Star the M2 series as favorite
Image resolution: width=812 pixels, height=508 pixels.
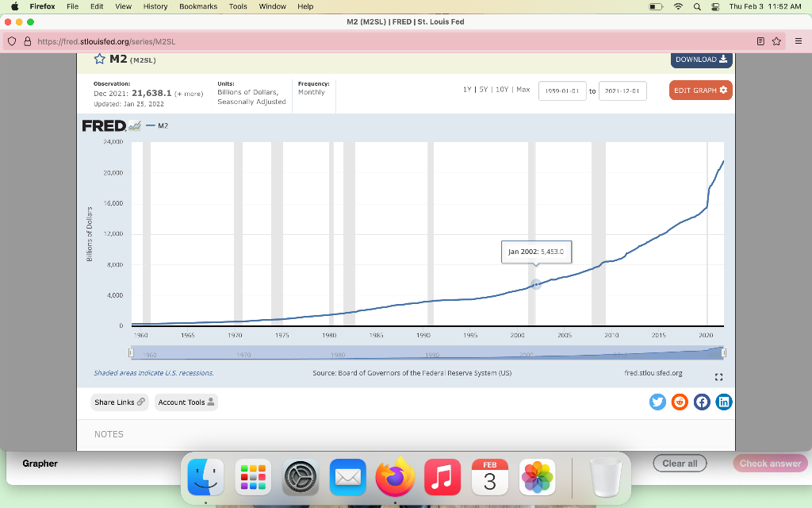[99, 59]
